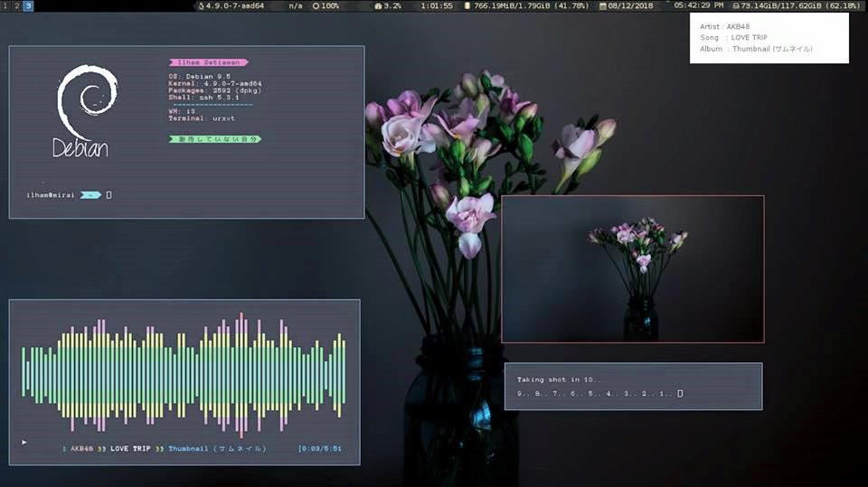The image size is (868, 487).
Task: Click the Kernel: 4.9.0-7-amd64 line in the terminal
Action: [215, 83]
